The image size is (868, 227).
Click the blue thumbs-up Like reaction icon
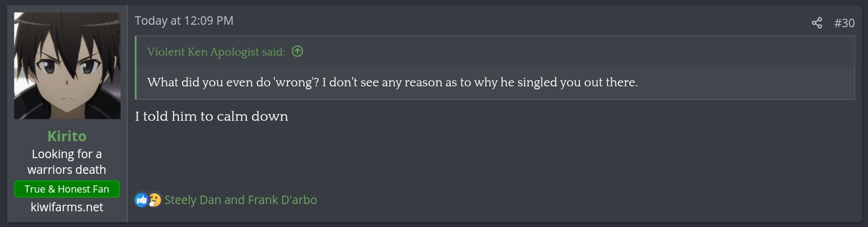coord(142,199)
